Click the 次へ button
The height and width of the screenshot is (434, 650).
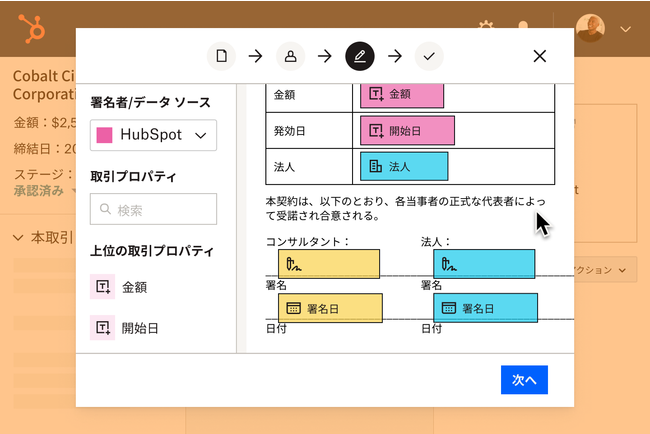tap(524, 380)
